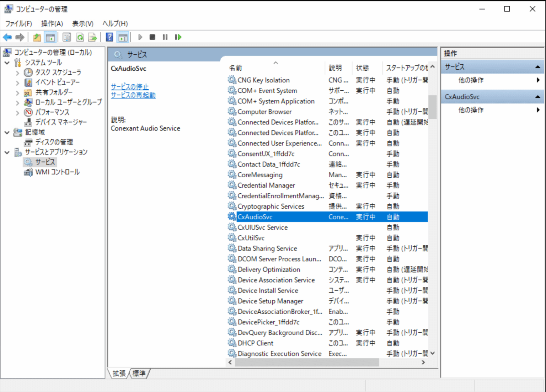Switch to the 標準 tab

139,373
